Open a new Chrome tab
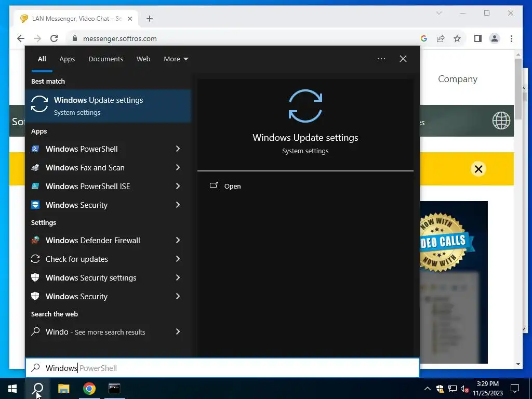 [150, 19]
